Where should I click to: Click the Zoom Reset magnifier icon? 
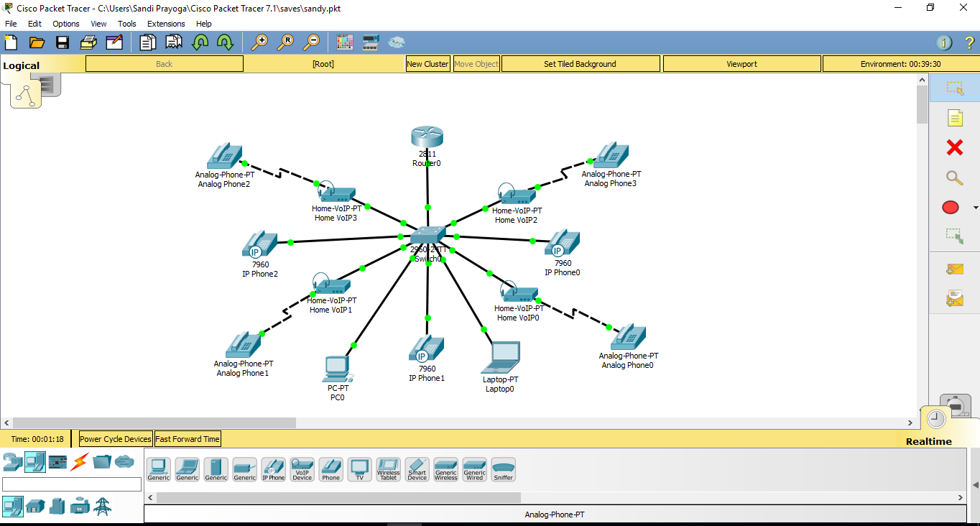coord(285,42)
